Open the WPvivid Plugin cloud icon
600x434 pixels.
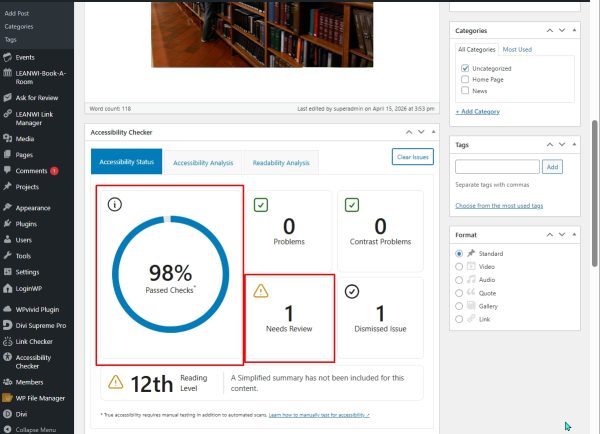[x=7, y=309]
